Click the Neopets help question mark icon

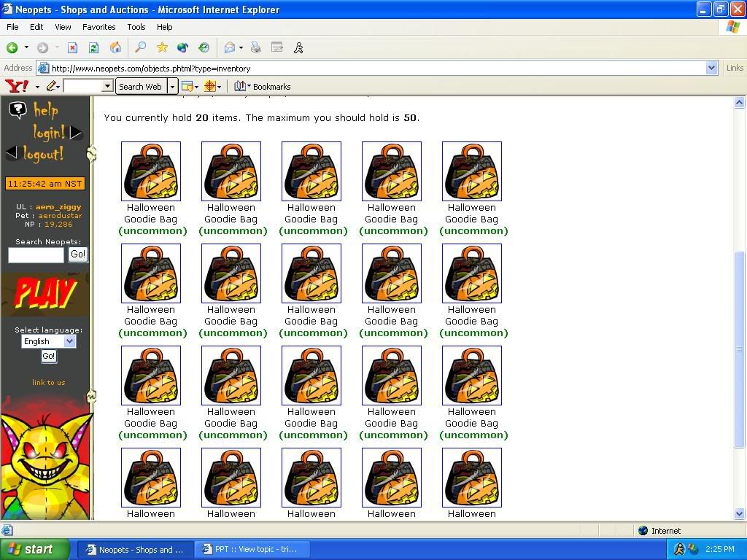pos(18,110)
